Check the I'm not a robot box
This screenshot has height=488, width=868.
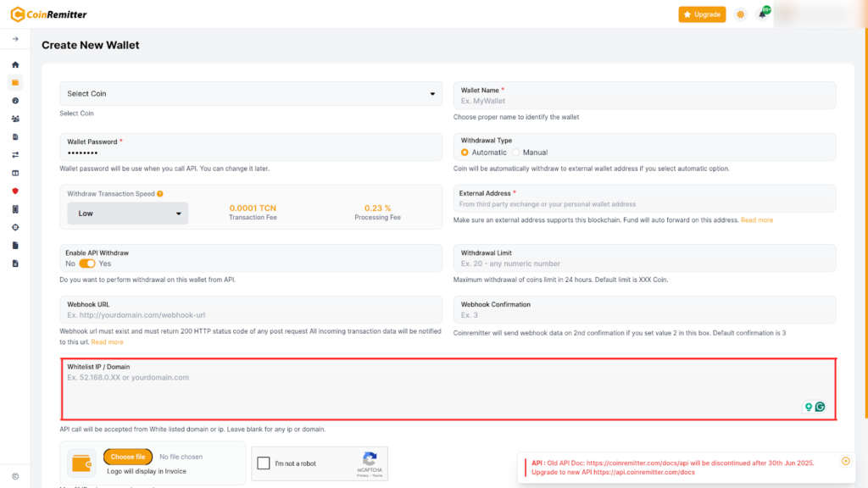[x=264, y=463]
